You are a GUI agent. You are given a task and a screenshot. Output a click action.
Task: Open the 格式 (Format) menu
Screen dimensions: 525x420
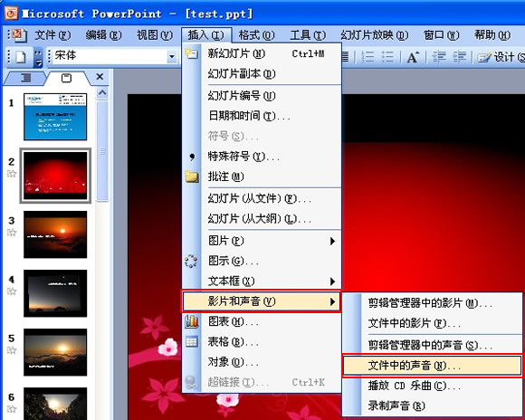coord(257,34)
